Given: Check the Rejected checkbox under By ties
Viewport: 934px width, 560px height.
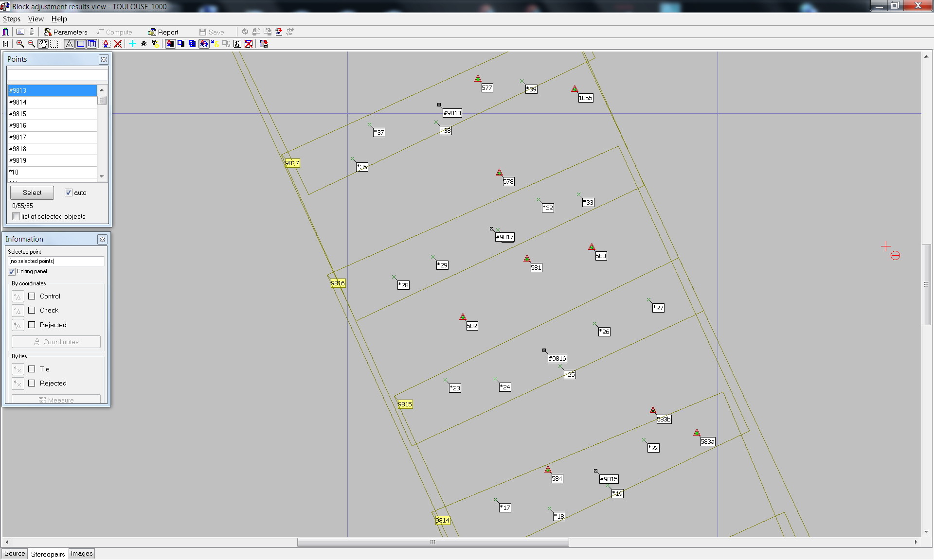Looking at the screenshot, I should click(x=32, y=383).
